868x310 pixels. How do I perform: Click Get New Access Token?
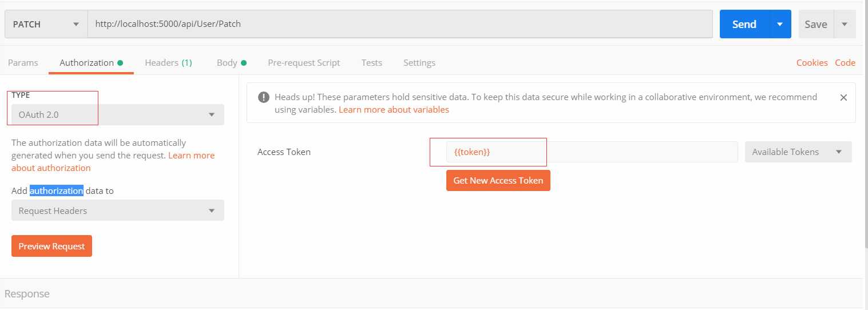click(498, 180)
